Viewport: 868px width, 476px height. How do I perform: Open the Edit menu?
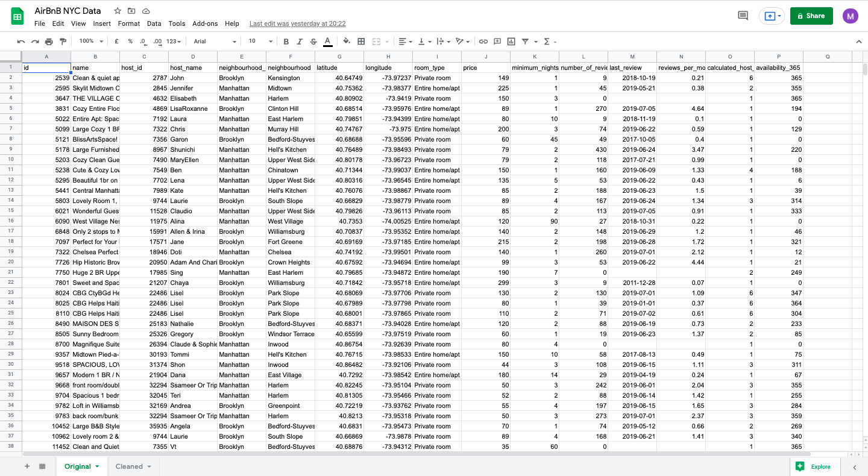tap(58, 23)
